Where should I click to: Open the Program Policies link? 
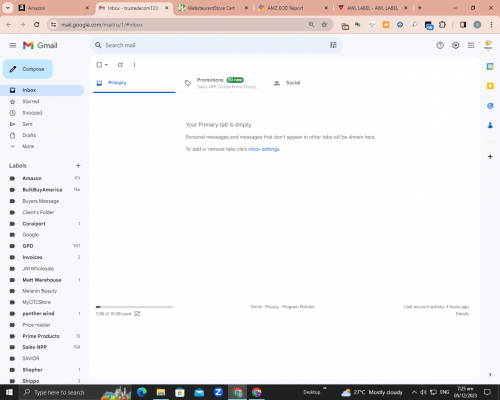tap(298, 307)
